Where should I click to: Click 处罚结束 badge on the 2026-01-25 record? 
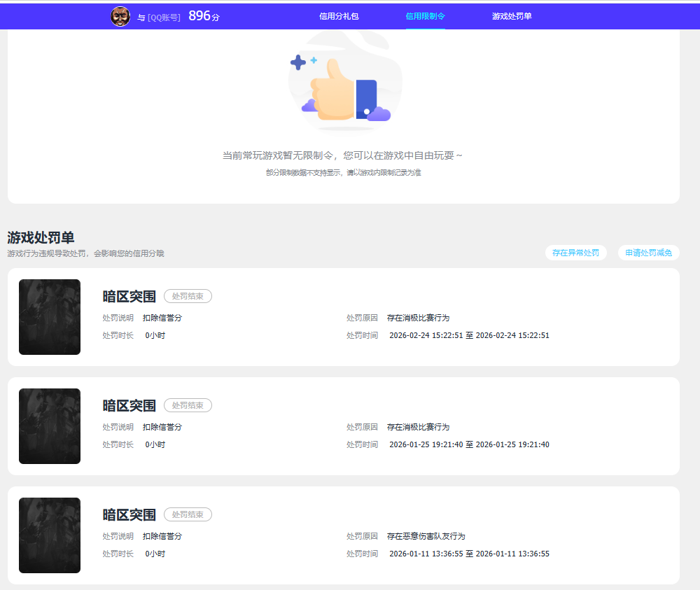tap(188, 405)
